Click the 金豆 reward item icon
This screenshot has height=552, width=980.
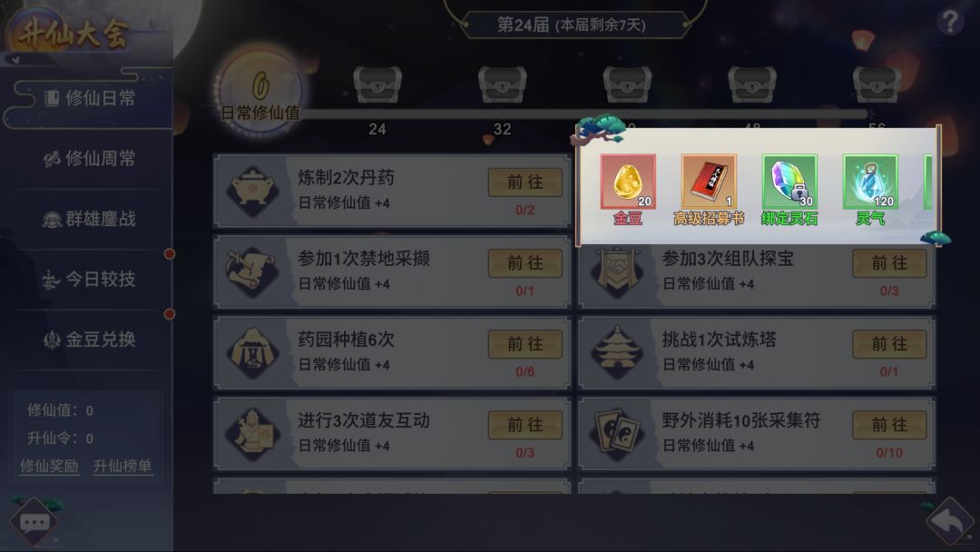tap(628, 182)
